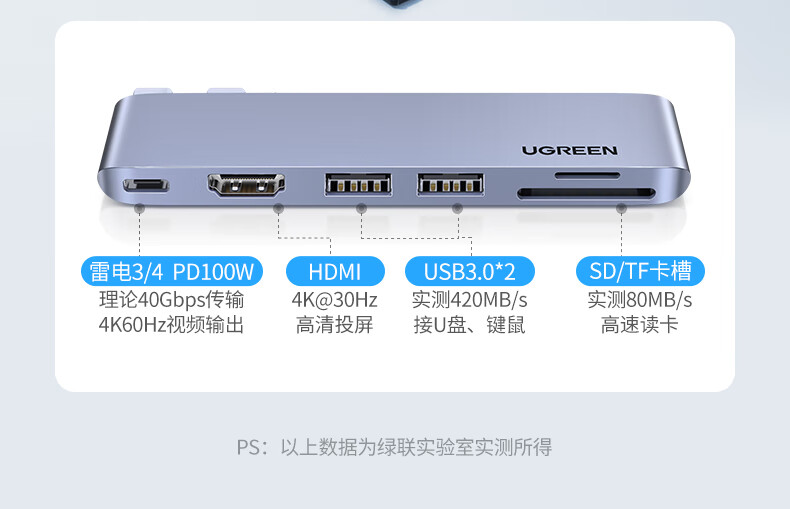Click the marker dot under the USB-C port
The height and width of the screenshot is (509, 790).
tap(140, 208)
